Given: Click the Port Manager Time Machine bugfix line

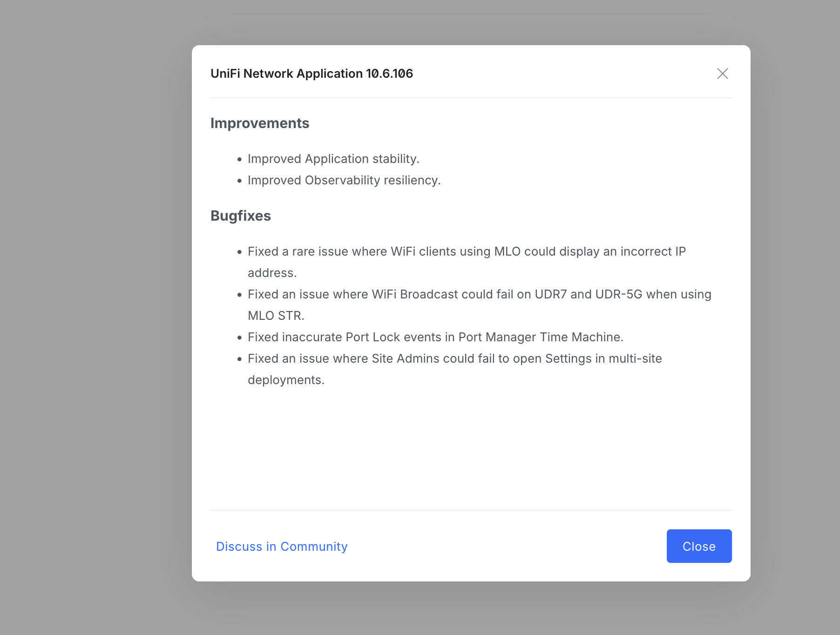Looking at the screenshot, I should (435, 337).
